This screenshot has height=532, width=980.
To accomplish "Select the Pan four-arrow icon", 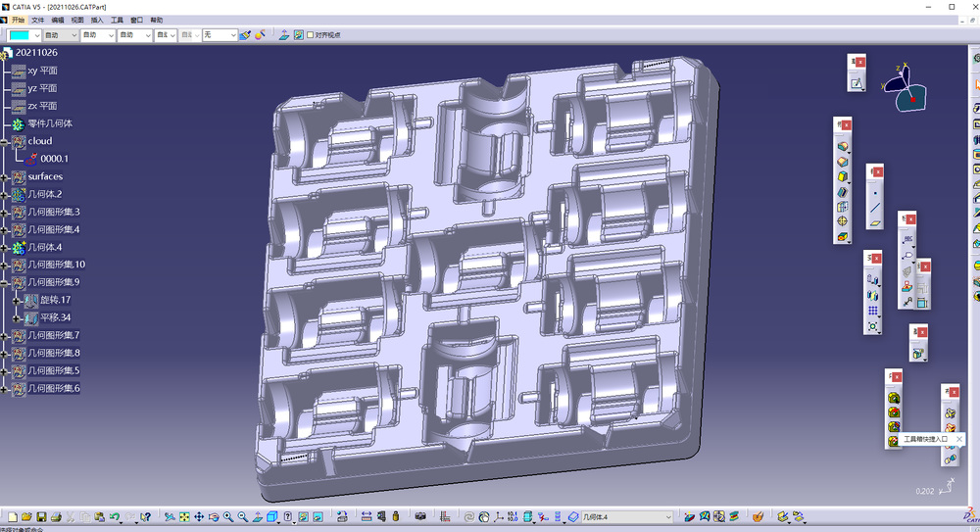I will pyautogui.click(x=199, y=517).
